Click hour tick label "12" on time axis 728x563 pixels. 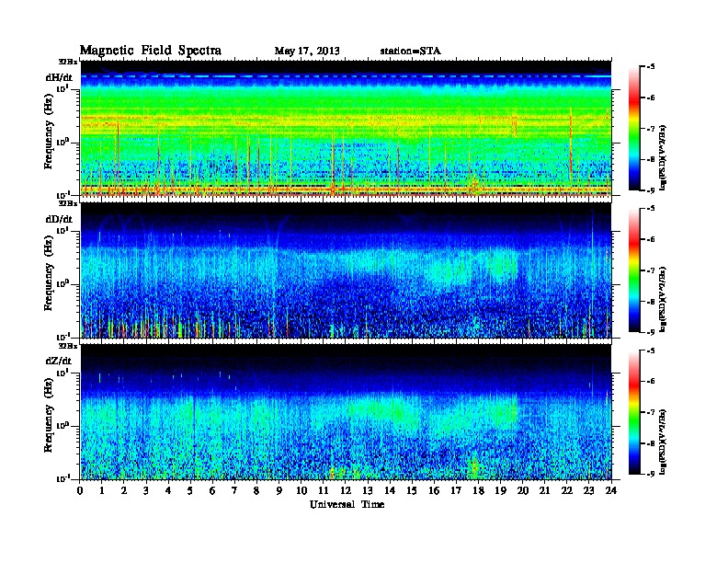click(346, 490)
